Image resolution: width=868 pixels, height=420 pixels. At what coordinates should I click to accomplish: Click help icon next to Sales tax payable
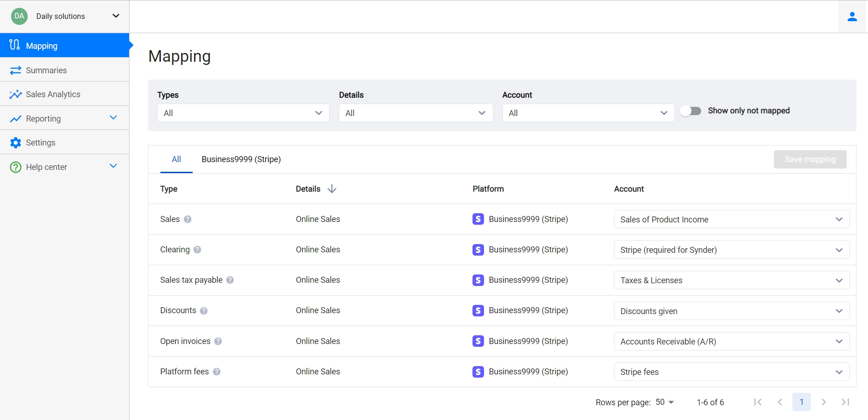pos(230,280)
